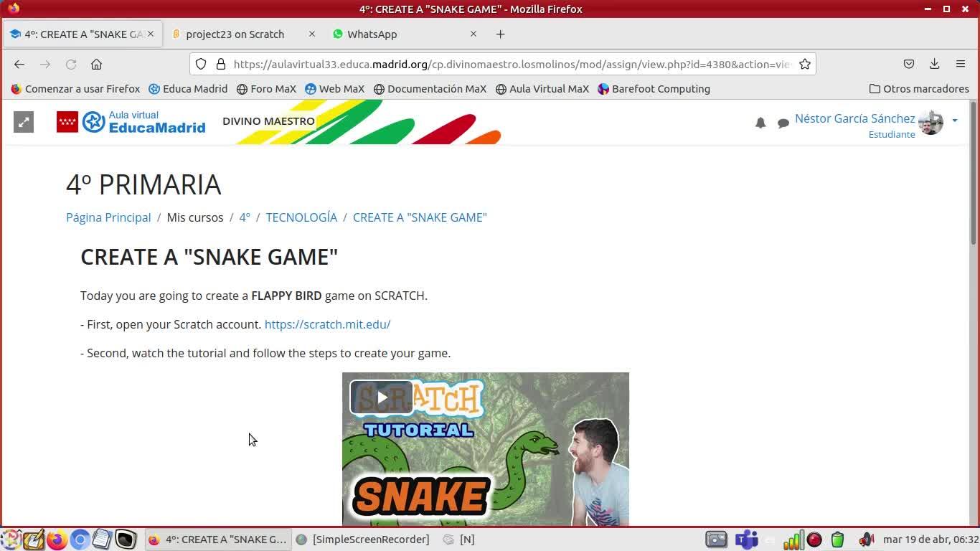Click the page vertical scrollbar thumb

tap(974, 172)
